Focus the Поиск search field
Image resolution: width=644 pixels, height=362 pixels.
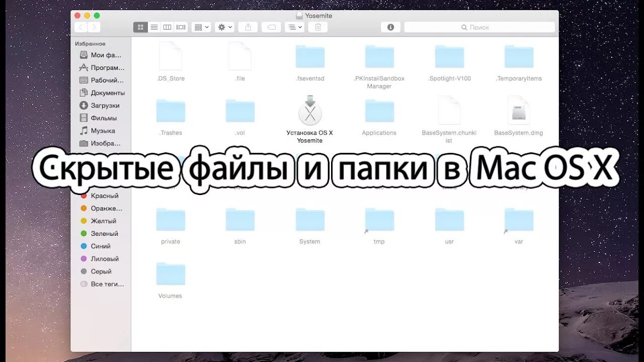479,27
